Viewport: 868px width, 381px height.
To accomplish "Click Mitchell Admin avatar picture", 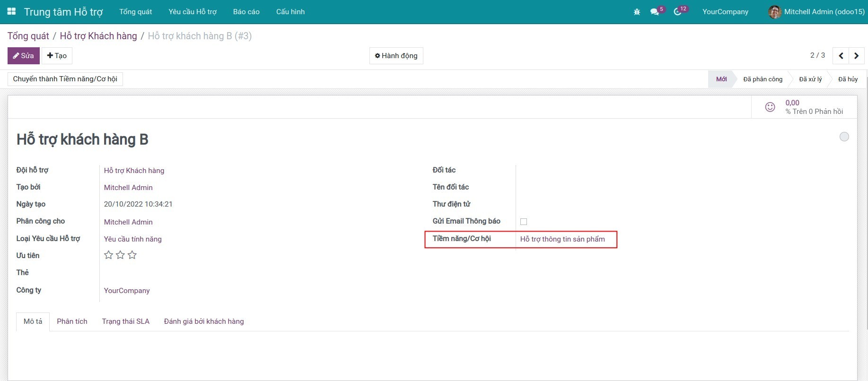I will [774, 12].
